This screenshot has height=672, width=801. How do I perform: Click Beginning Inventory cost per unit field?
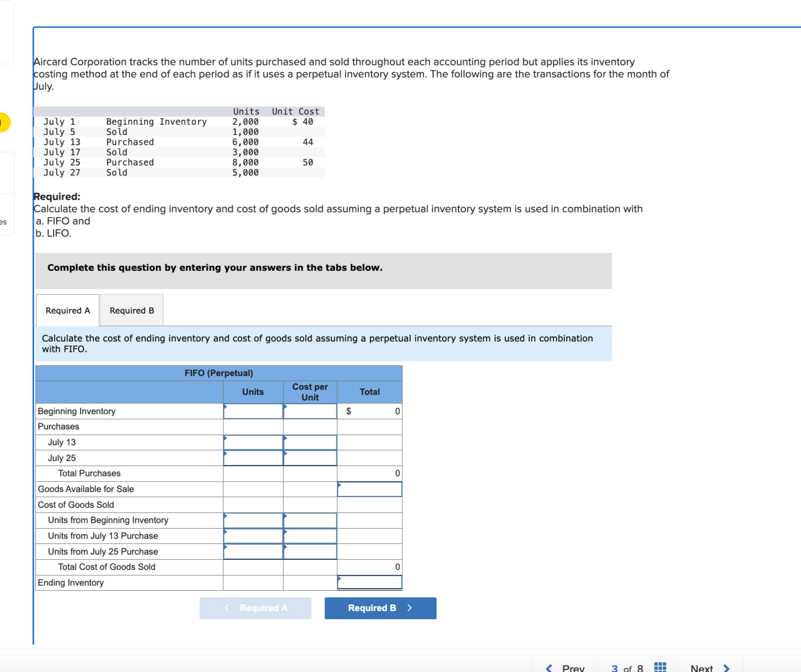click(x=310, y=411)
